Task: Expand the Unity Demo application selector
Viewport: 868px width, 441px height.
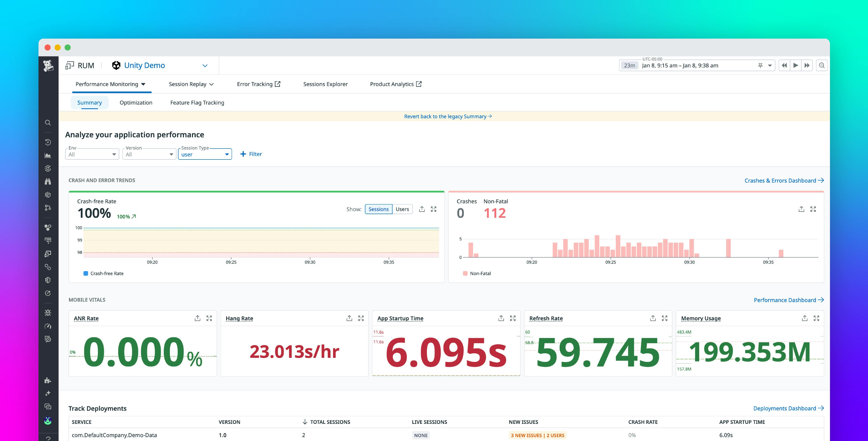Action: coord(205,65)
